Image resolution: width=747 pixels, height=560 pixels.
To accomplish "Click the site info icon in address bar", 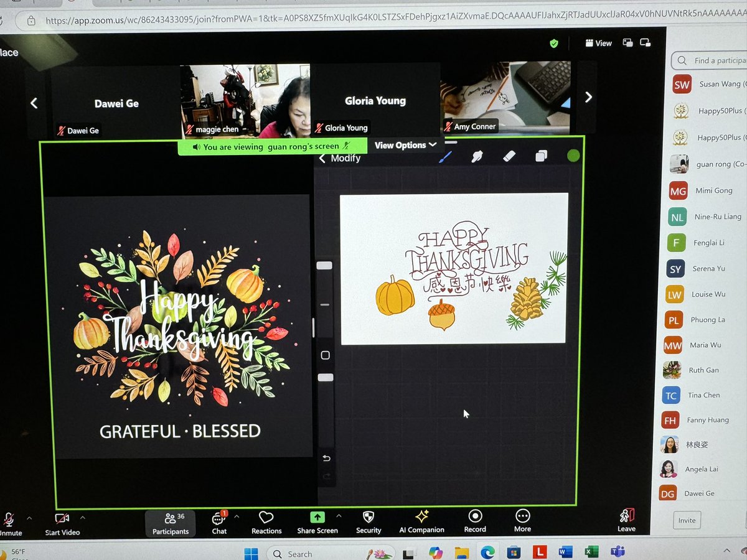I will click(30, 21).
